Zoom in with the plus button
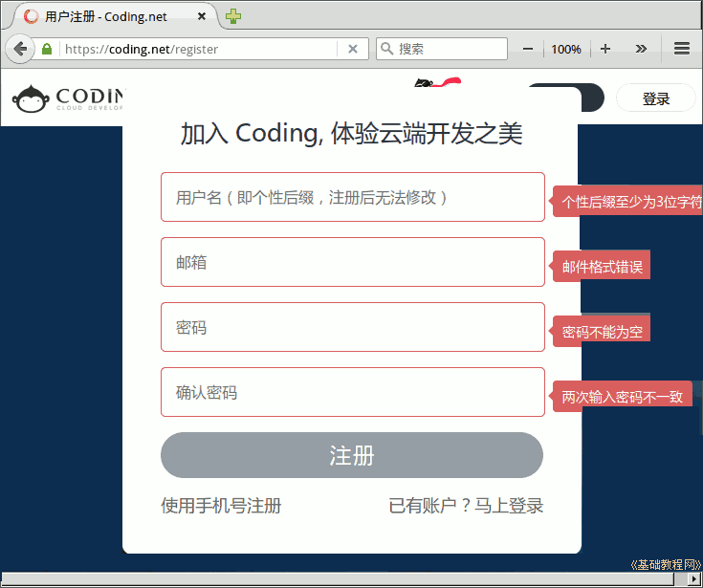This screenshot has width=703, height=588. point(605,49)
